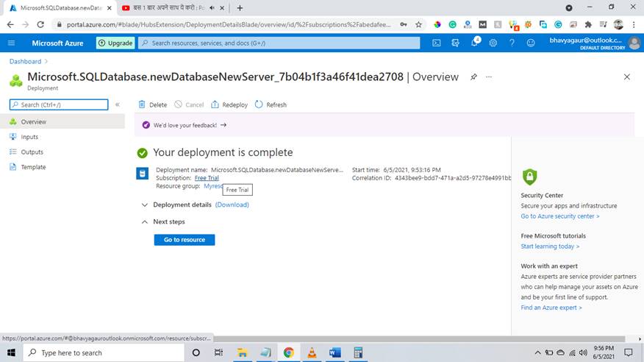Click the left menu Search (Ctrl+/) box
The height and width of the screenshot is (362, 644).
click(x=59, y=104)
